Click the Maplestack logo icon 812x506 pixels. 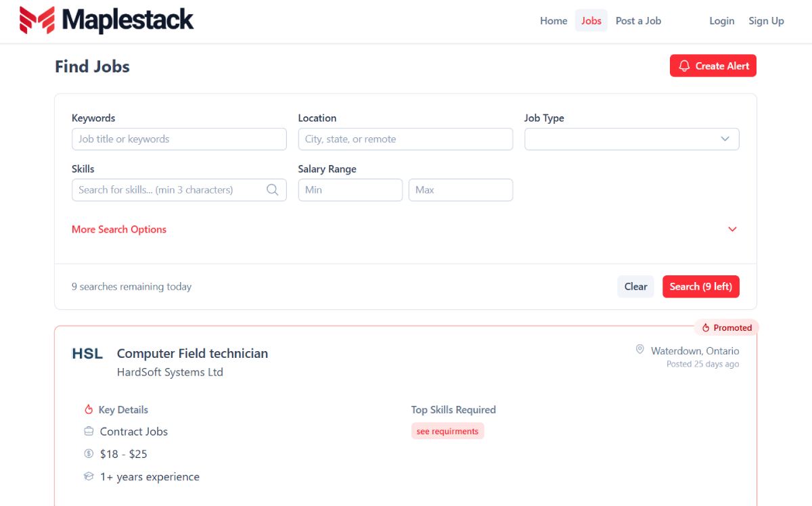tap(37, 20)
